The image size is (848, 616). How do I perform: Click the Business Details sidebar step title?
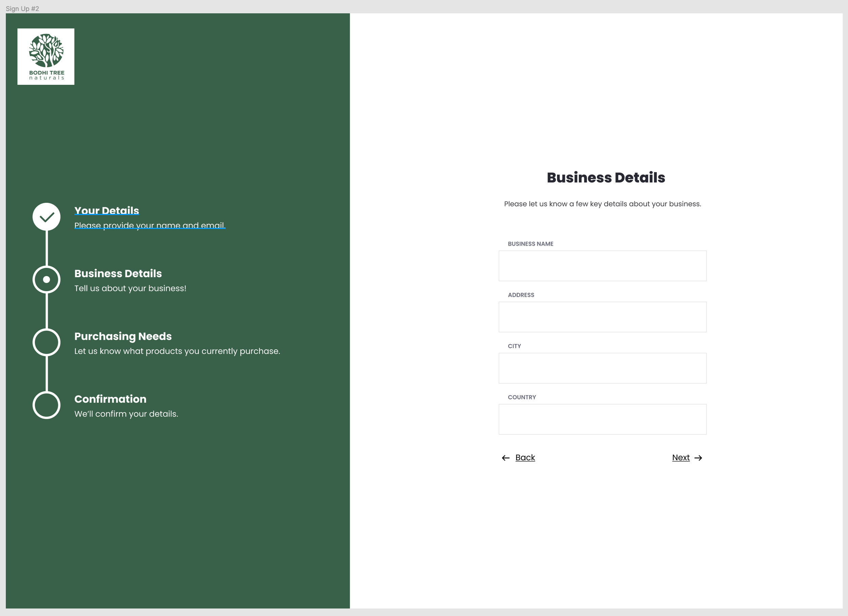click(118, 273)
